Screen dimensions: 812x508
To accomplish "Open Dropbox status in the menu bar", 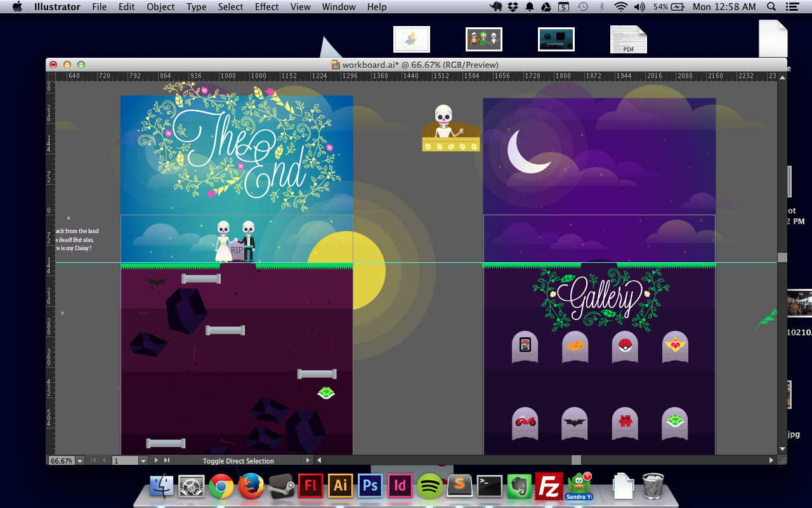I will coord(513,7).
